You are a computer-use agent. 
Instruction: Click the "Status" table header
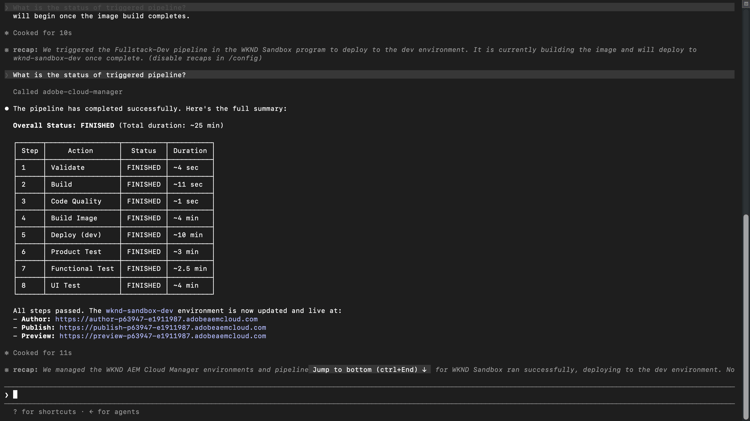click(x=143, y=151)
